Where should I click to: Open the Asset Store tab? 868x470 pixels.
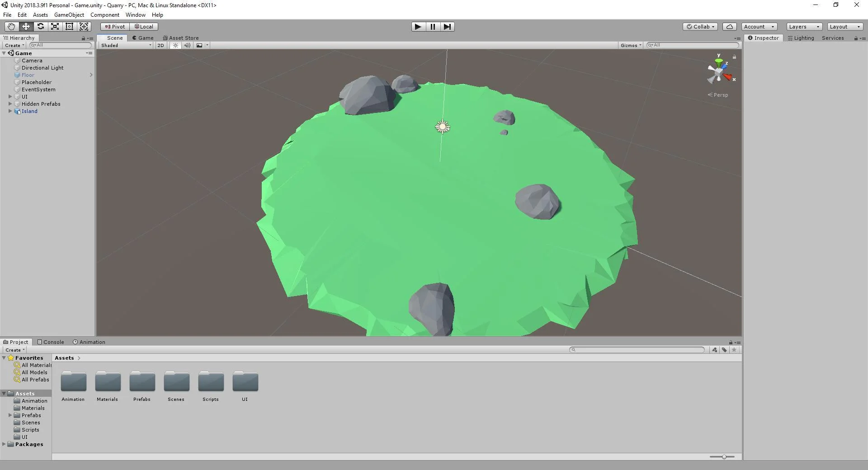[181, 38]
